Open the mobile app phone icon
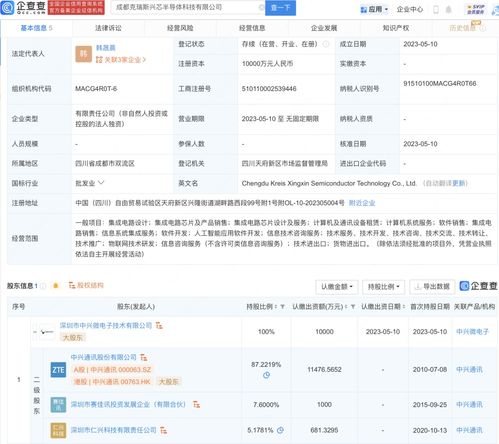This screenshot has height=444, width=499. [x=436, y=9]
